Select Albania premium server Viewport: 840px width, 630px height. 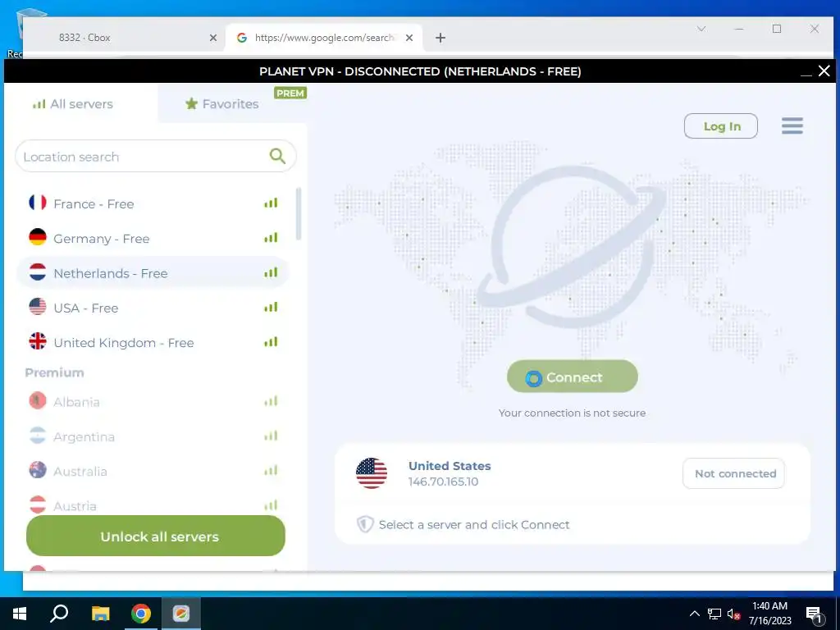click(x=153, y=401)
